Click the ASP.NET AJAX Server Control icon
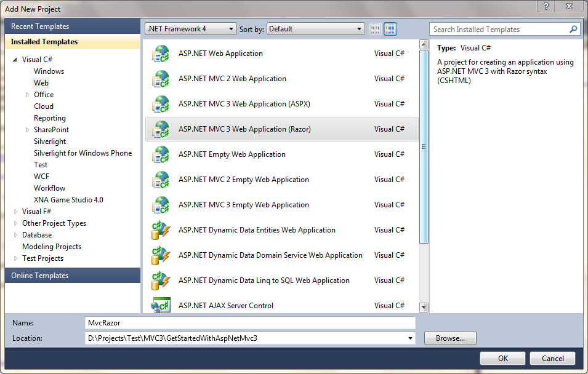Viewport: 588px width, 374px height. pyautogui.click(x=161, y=305)
